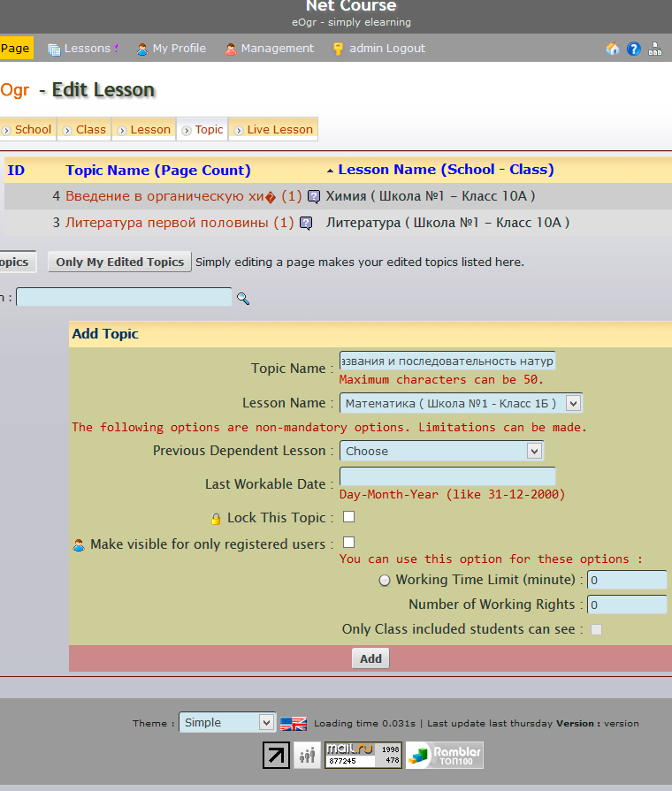Click the mail.ru counter badge

363,755
